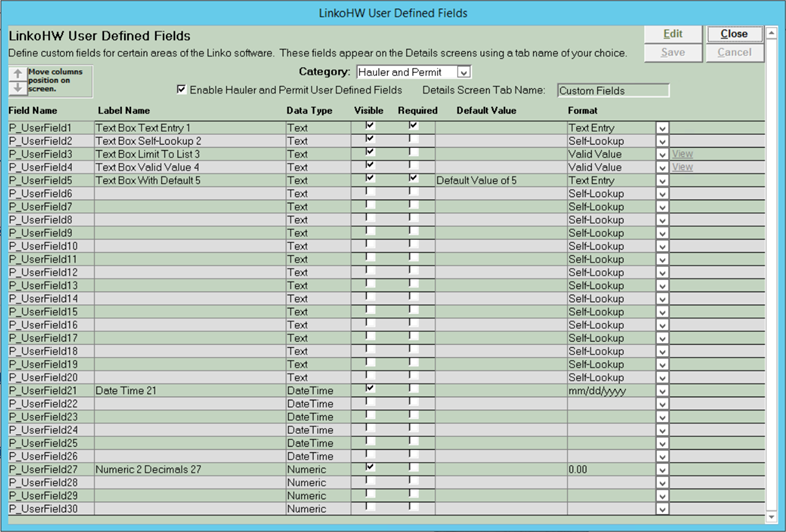Move column position up with the up arrow
786x532 pixels.
pyautogui.click(x=18, y=74)
